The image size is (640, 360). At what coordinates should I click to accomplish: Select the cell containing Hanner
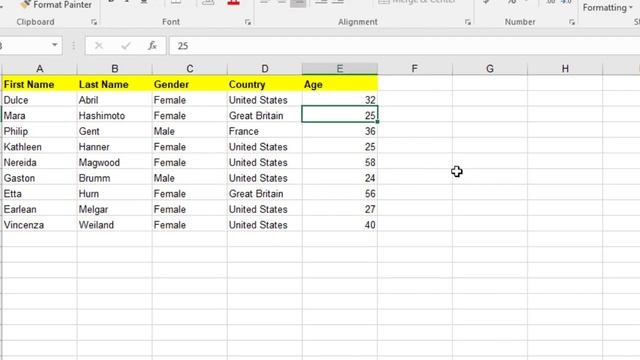[115, 147]
